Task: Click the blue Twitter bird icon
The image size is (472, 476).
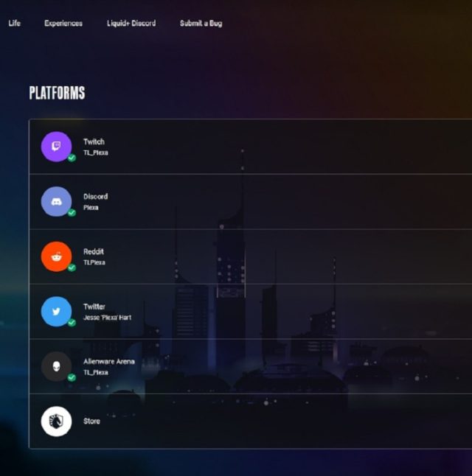Action: point(56,312)
